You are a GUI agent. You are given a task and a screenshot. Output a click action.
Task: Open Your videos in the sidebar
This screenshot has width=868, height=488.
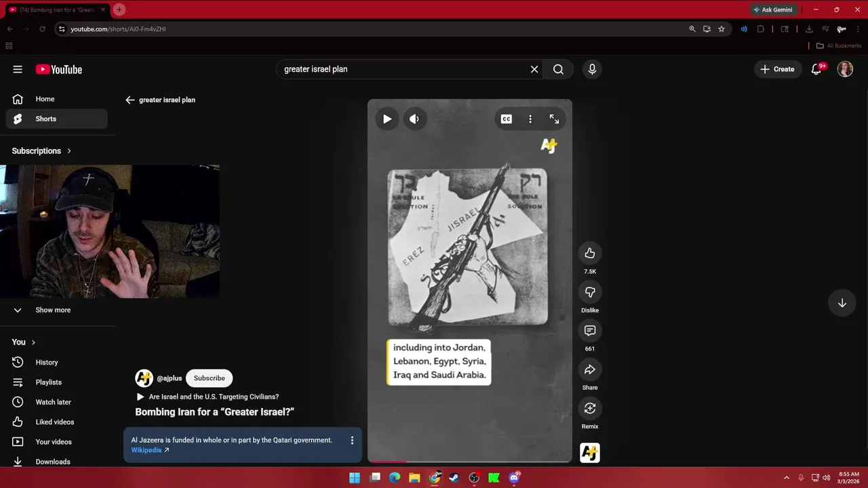pyautogui.click(x=57, y=442)
